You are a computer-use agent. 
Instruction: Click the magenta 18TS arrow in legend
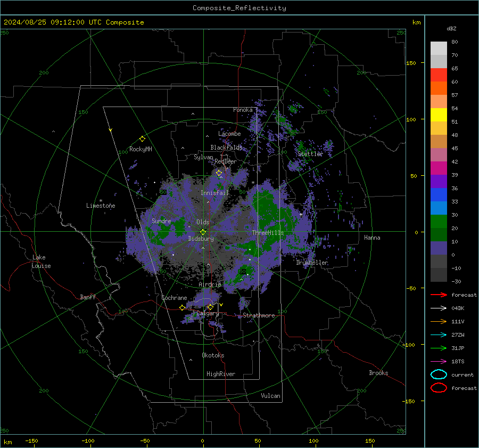click(439, 362)
